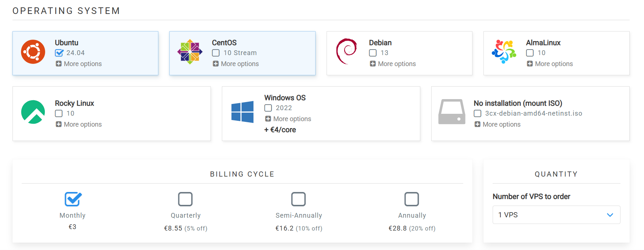
Task: Click the CentOS title text
Action: tap(224, 43)
